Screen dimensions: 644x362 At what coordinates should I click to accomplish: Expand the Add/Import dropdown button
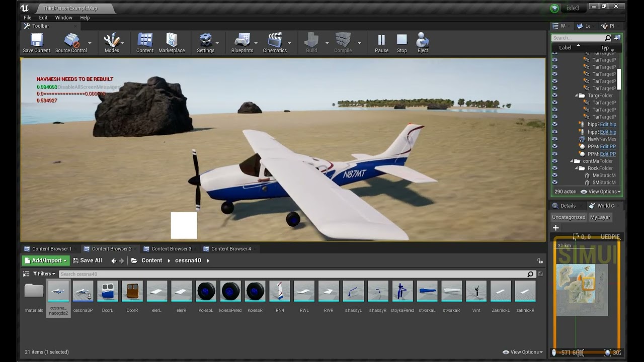[46, 260]
